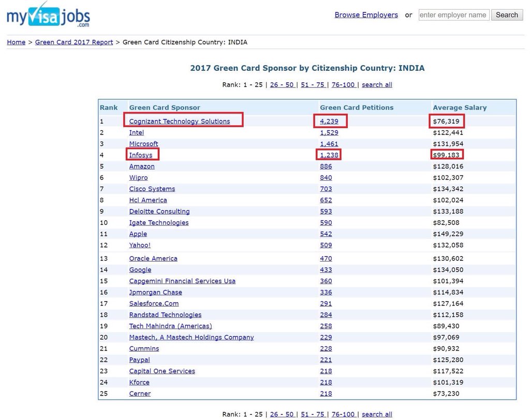Focus the employer name search field
Image resolution: width=530 pixels, height=420 pixels.
pyautogui.click(x=453, y=15)
